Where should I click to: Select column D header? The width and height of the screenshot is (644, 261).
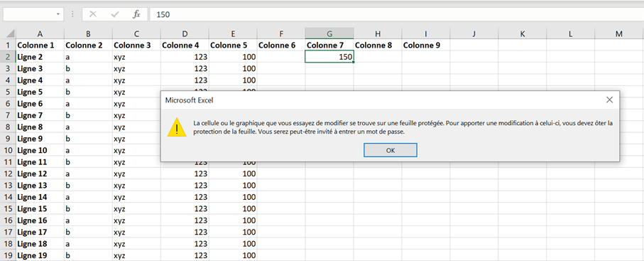pos(185,33)
